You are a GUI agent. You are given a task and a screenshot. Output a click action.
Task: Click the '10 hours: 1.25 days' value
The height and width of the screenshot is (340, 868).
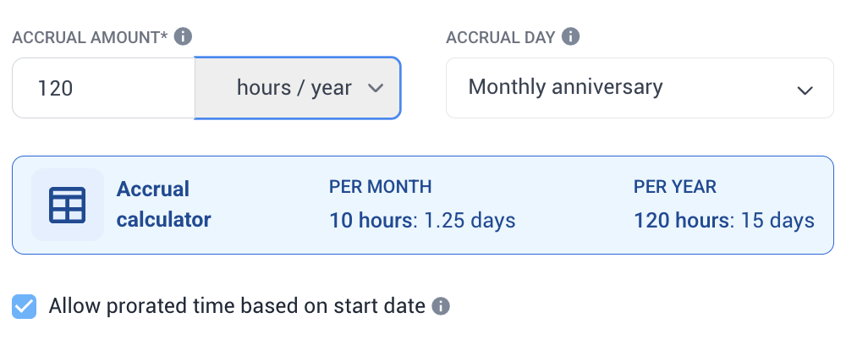click(x=422, y=222)
